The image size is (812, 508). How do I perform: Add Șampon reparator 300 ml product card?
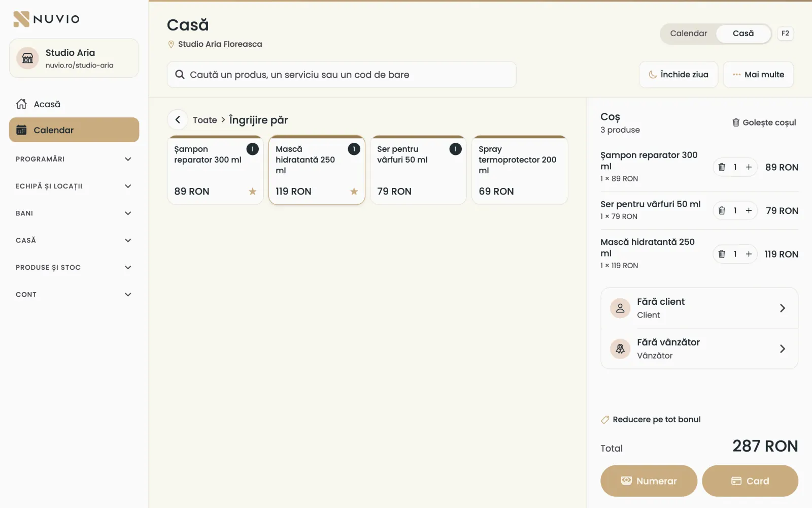(x=215, y=170)
